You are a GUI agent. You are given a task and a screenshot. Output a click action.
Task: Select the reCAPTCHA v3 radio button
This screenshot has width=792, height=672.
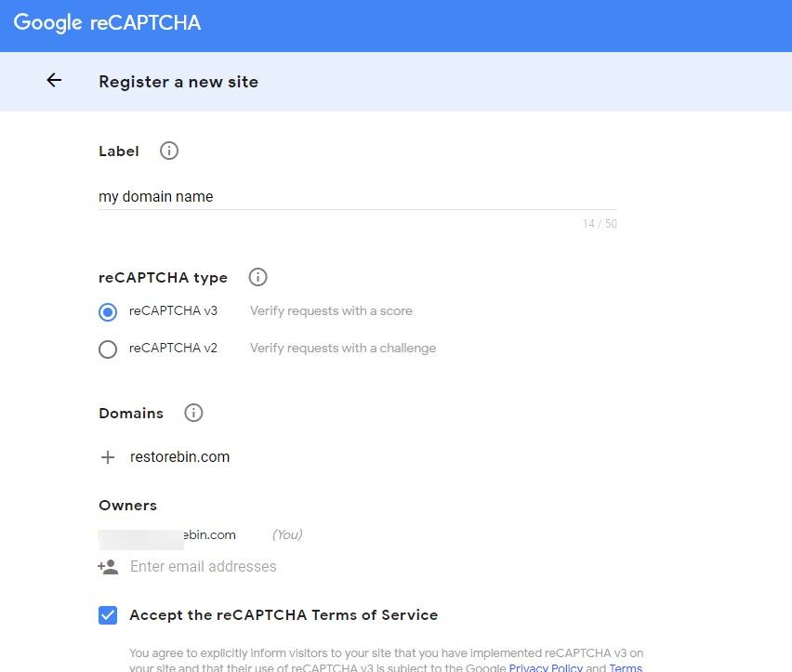tap(108, 312)
